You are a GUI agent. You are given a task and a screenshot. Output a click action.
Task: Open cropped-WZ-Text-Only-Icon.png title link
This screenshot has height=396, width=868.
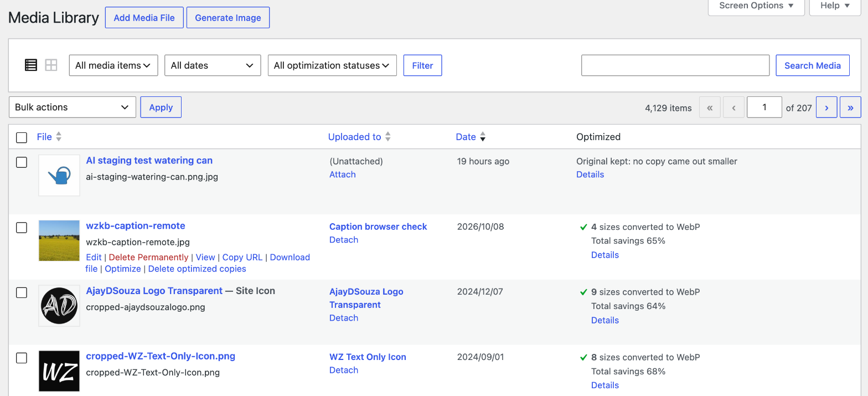click(161, 356)
